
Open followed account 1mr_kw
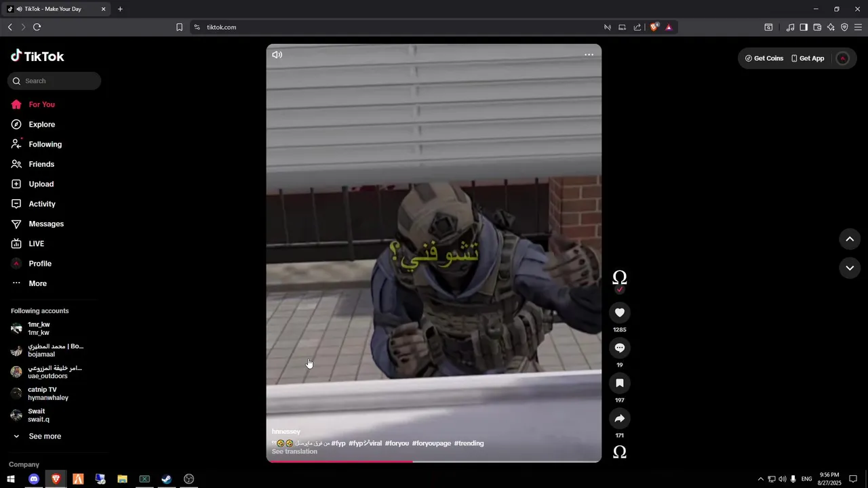click(39, 329)
